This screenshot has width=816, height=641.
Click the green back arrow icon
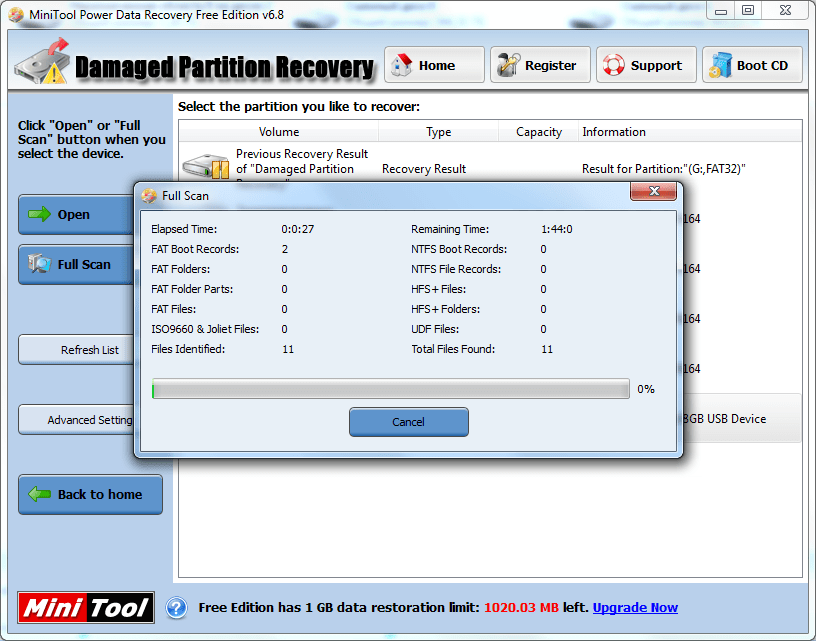click(x=39, y=494)
